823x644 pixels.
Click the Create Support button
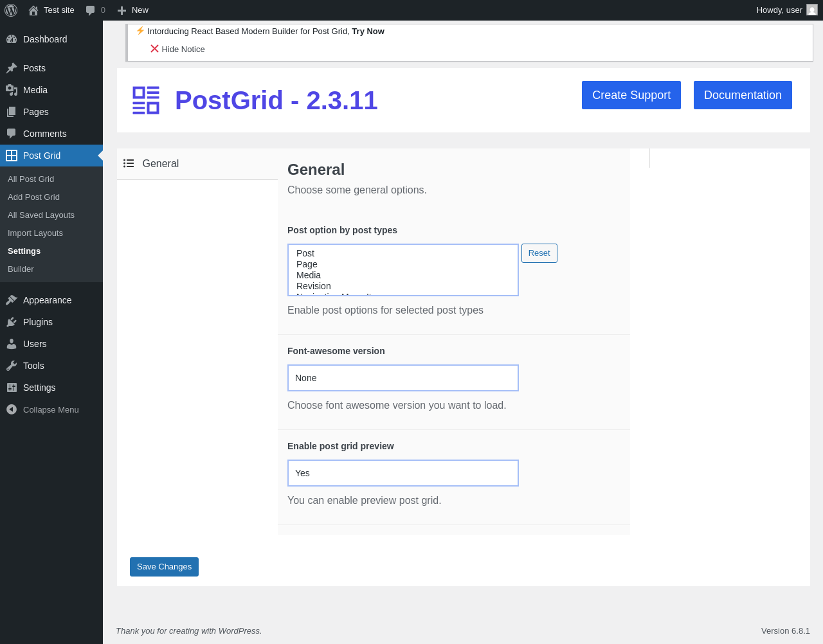pos(631,95)
